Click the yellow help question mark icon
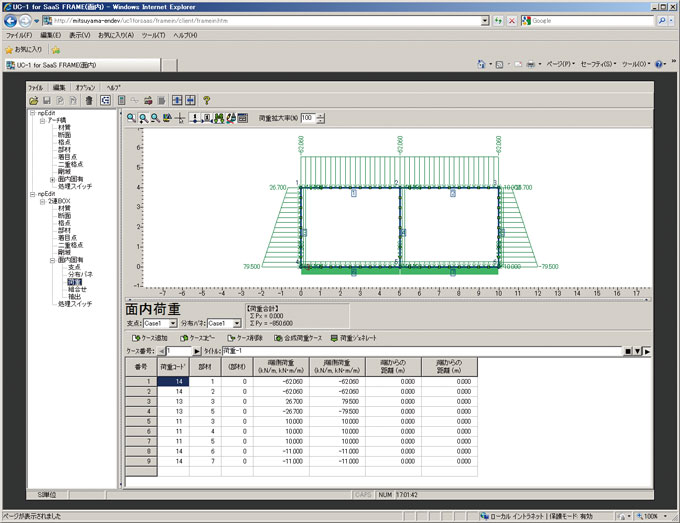The image size is (680, 523). 206,101
